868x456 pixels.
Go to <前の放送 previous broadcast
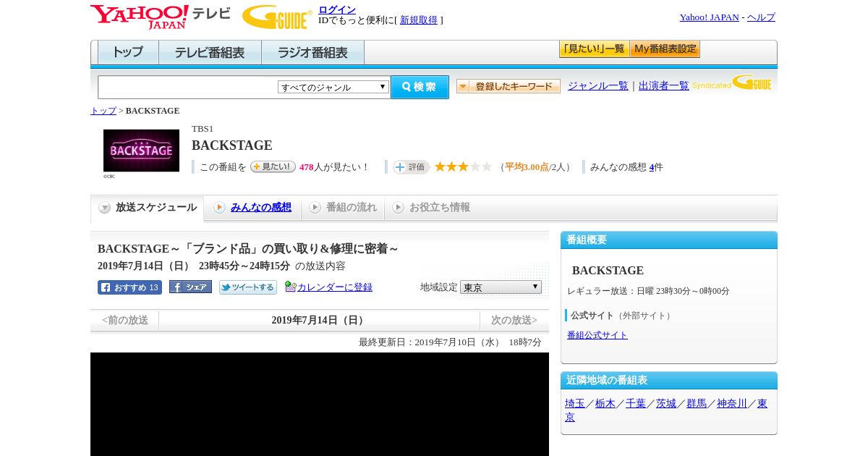125,320
